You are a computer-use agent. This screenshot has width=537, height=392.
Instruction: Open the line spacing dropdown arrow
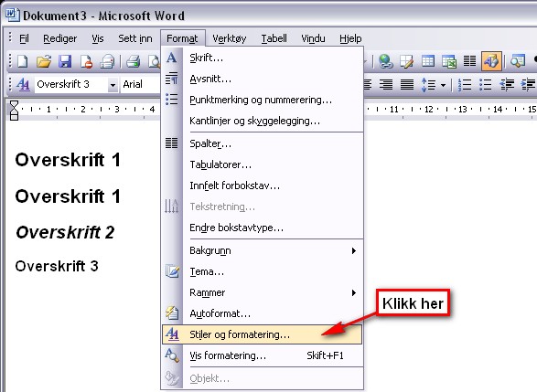click(x=443, y=85)
